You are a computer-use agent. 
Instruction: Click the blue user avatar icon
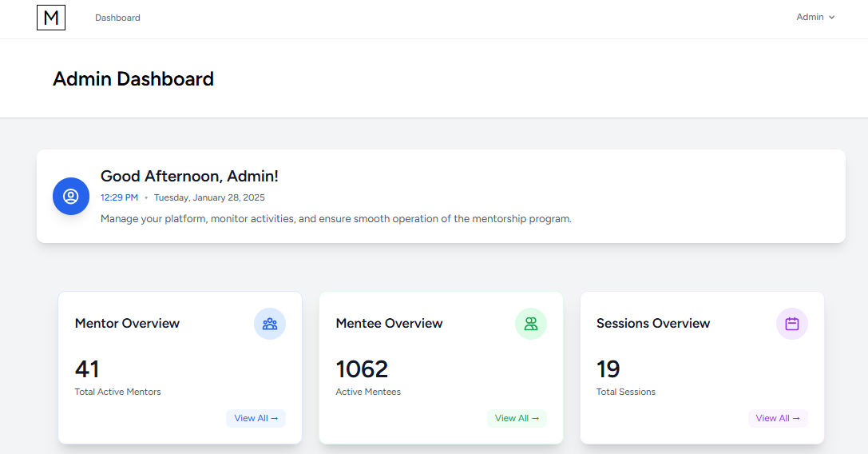(71, 197)
